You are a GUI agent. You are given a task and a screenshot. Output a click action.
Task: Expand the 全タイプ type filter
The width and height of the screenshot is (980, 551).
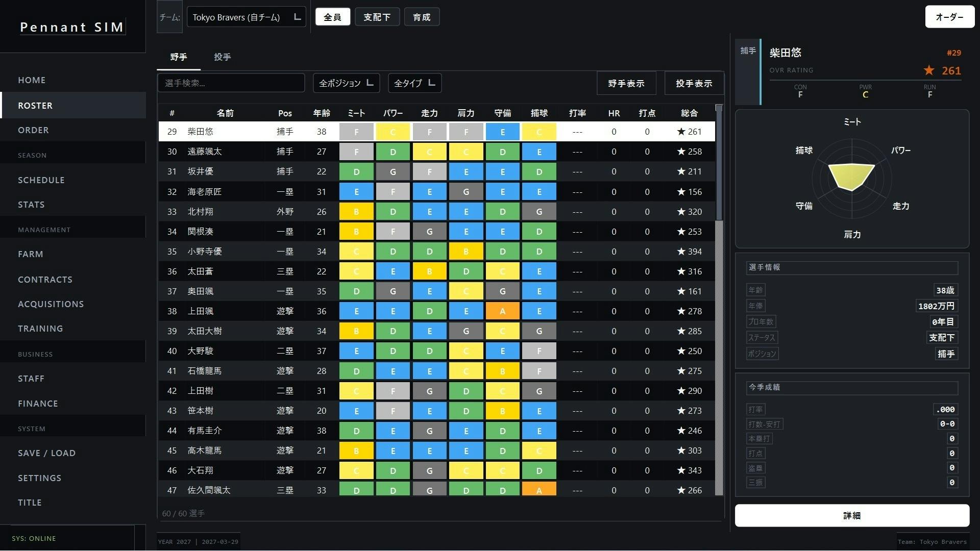tap(414, 83)
